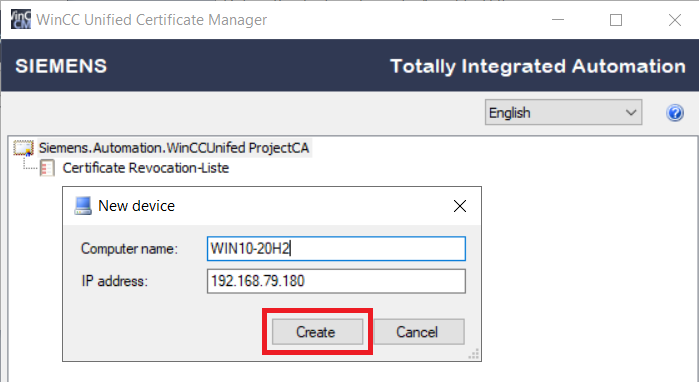Focus the Computer name input field
The image size is (699, 382).
pos(336,248)
